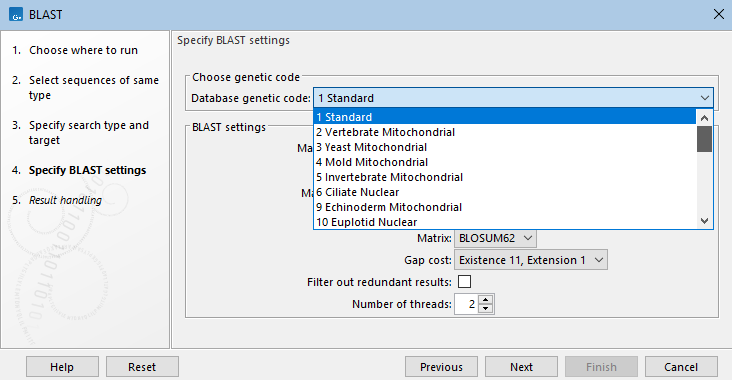Open the Matrix BLOSUM62 dropdown

pos(495,238)
